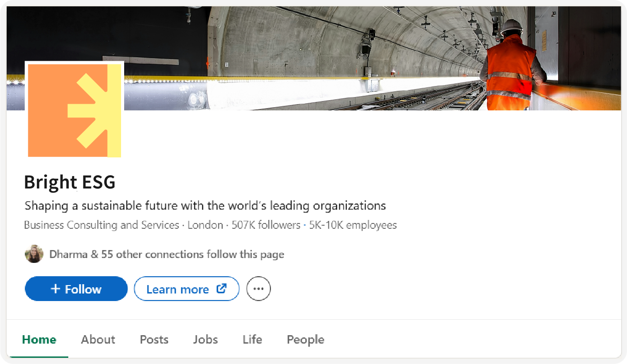Click the external link icon in Learn more
The image size is (627, 364).
pyautogui.click(x=221, y=289)
